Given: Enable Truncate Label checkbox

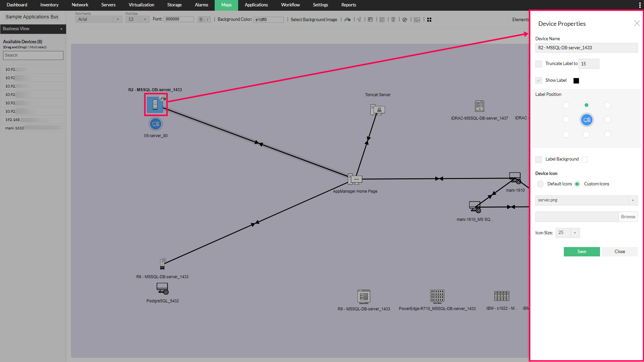Looking at the screenshot, I should point(539,64).
